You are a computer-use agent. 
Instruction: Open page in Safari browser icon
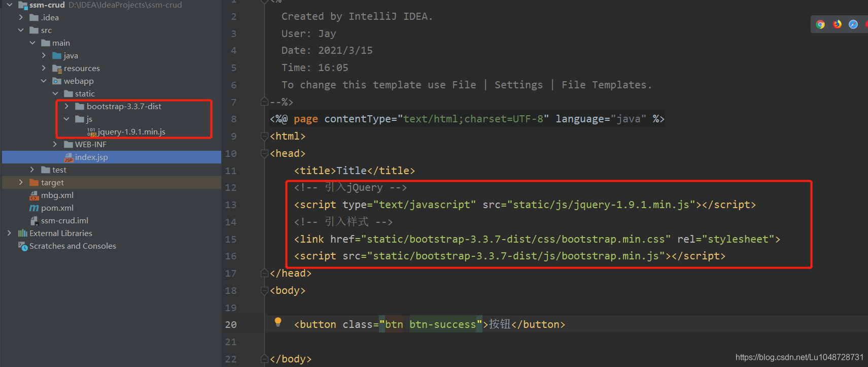[x=853, y=24]
